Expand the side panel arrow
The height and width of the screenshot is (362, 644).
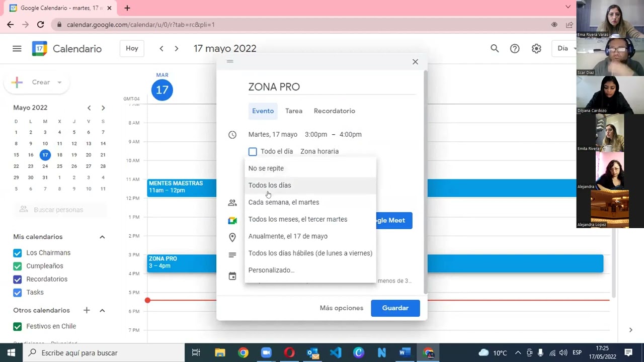pyautogui.click(x=630, y=330)
